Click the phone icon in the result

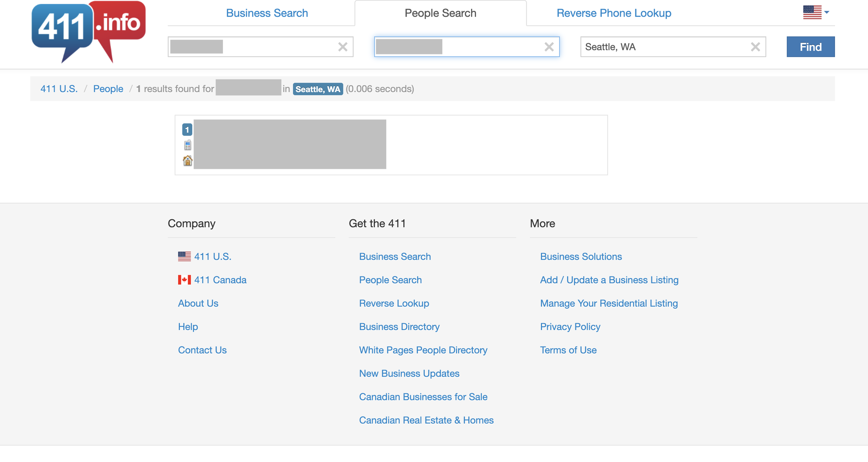[187, 145]
